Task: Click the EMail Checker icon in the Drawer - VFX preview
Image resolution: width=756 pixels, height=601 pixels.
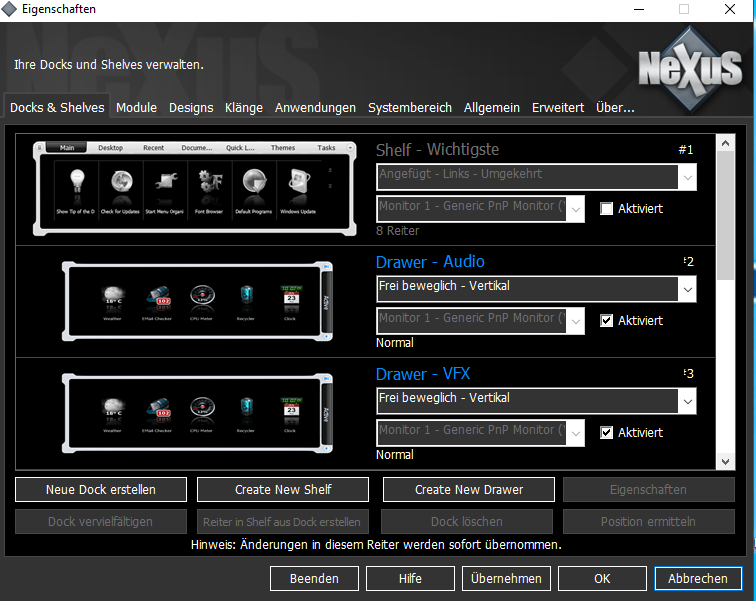Action: click(158, 409)
